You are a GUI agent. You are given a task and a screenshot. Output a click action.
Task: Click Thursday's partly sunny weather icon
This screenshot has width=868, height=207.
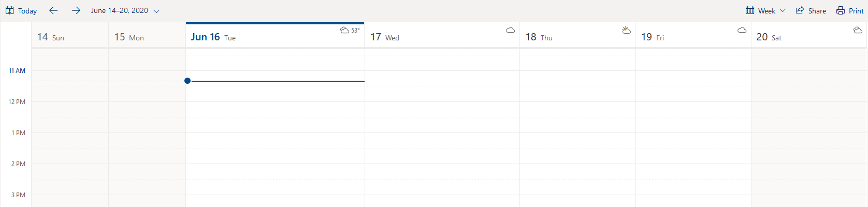click(626, 30)
